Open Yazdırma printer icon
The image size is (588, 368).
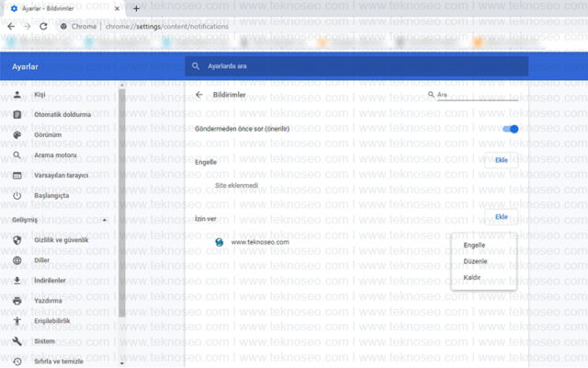[17, 301]
